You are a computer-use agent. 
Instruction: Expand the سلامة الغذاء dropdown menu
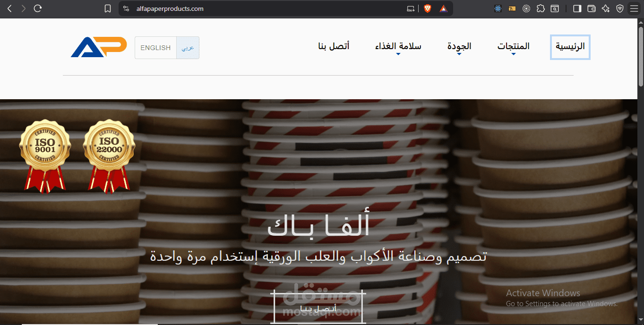click(x=398, y=47)
